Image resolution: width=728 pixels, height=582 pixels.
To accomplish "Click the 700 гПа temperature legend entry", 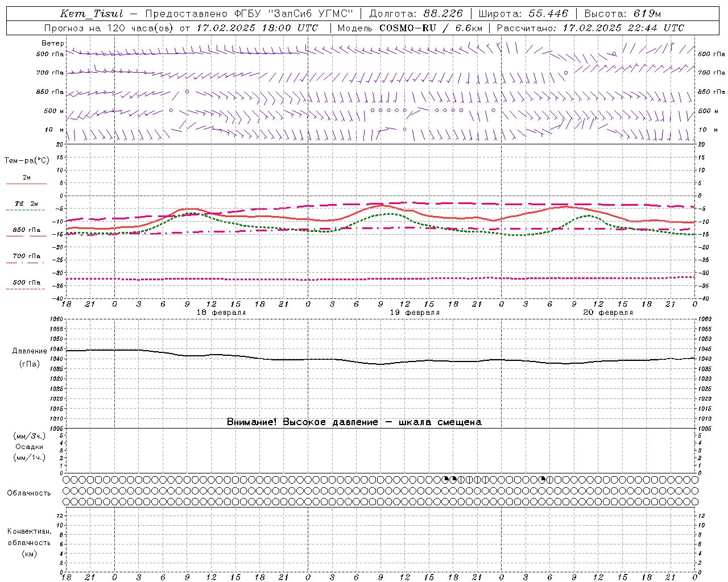I will 27,256.
